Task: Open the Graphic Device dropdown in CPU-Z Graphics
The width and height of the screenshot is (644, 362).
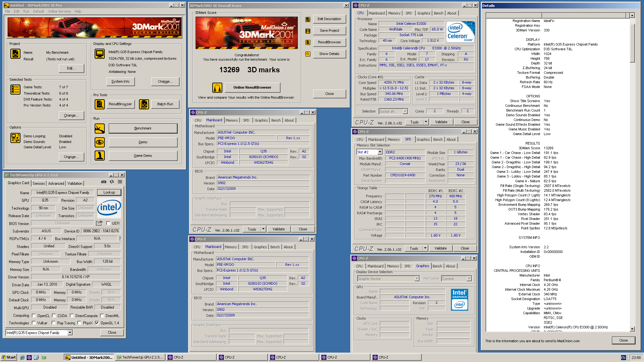Action: coord(417,279)
